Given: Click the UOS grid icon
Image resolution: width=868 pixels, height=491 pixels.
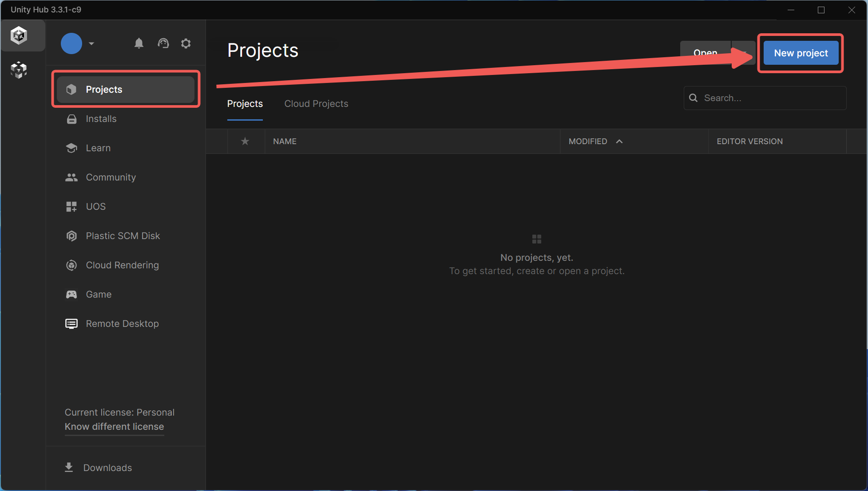Looking at the screenshot, I should pos(71,207).
